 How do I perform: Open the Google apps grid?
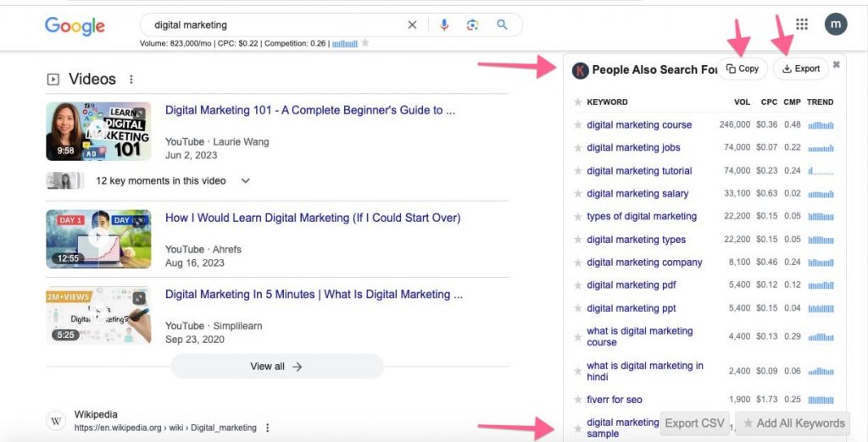tap(802, 25)
